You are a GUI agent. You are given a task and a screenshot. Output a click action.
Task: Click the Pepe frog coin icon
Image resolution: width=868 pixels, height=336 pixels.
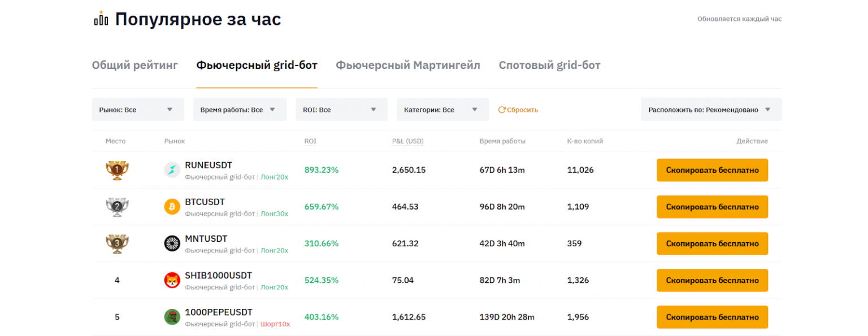(x=172, y=317)
